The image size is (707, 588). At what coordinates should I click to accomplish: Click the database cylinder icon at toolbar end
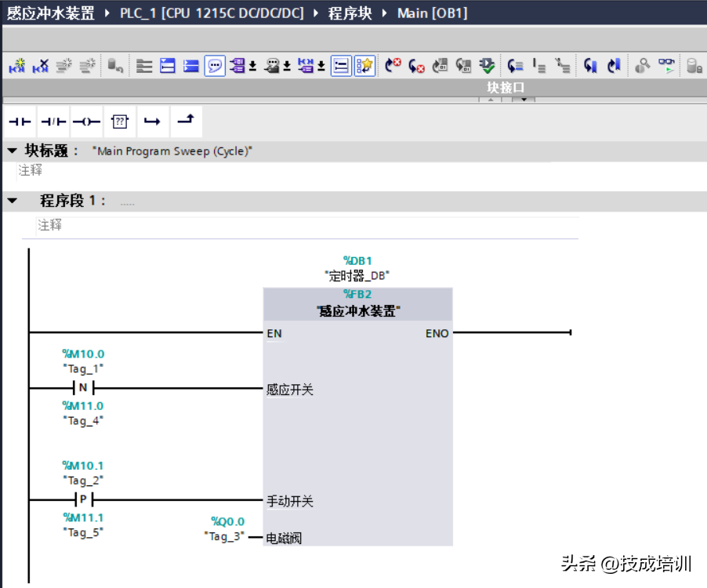[x=694, y=66]
